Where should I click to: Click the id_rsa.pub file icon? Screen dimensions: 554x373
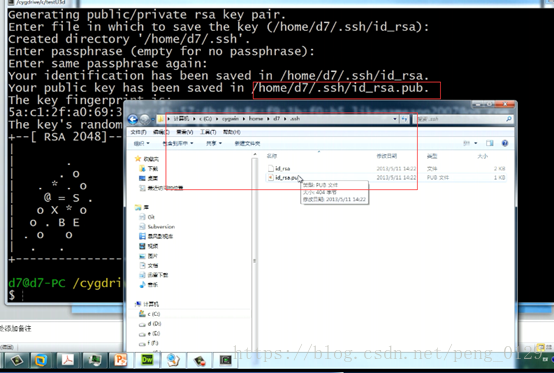271,177
